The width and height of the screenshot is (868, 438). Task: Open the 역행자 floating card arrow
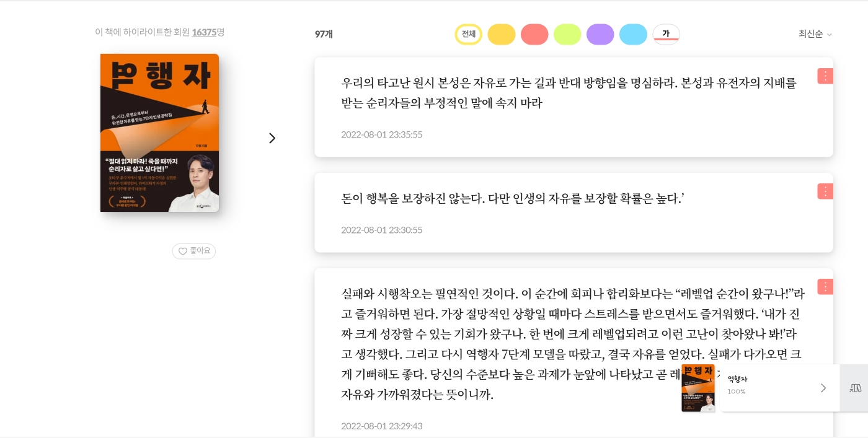823,388
